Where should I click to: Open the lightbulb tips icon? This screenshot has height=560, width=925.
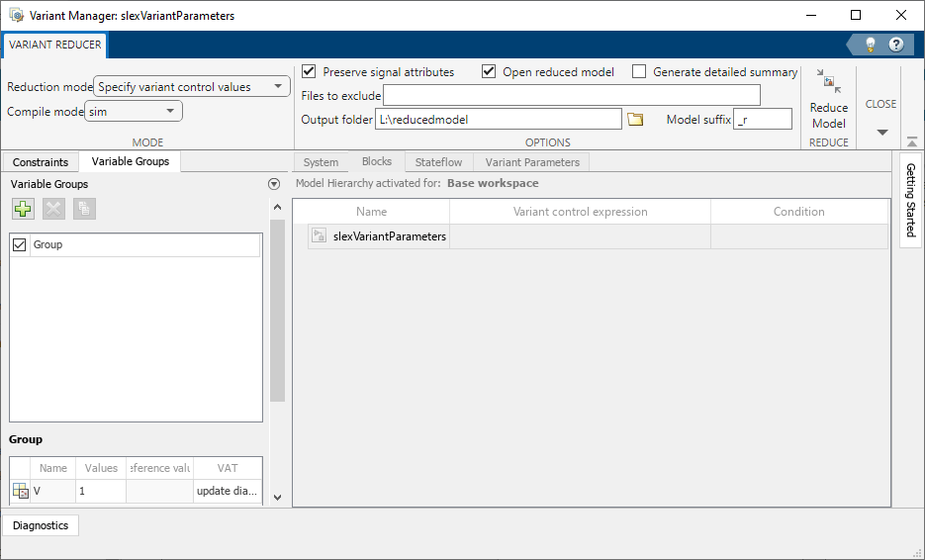870,45
